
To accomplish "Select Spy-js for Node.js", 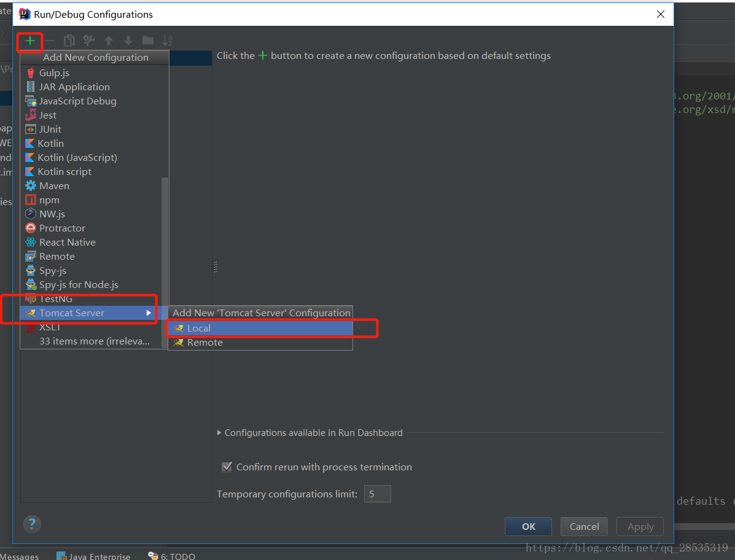I will [91, 284].
